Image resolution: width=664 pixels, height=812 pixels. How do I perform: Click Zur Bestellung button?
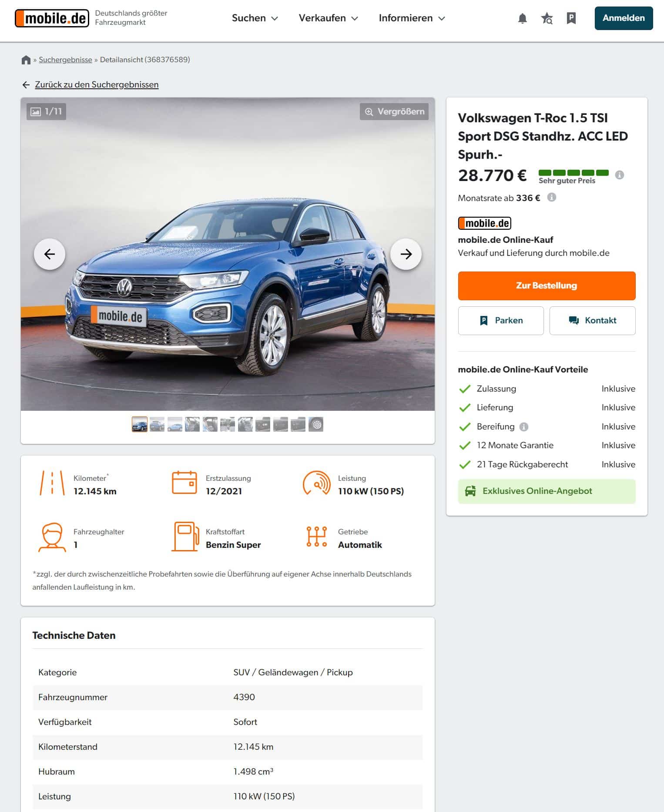tap(547, 286)
